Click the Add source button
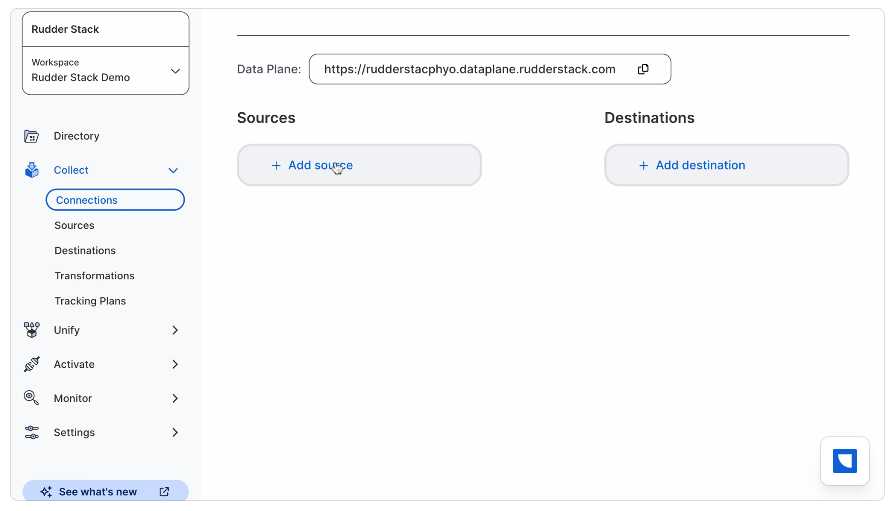Image resolution: width=895 pixels, height=511 pixels. tap(359, 165)
